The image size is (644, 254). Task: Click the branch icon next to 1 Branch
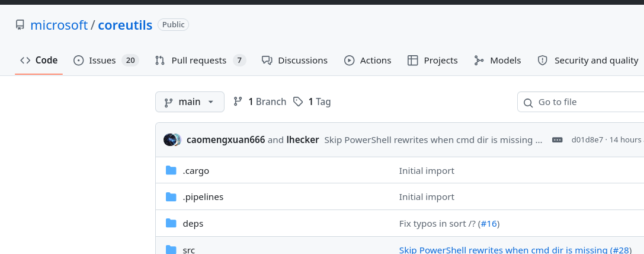pos(238,101)
